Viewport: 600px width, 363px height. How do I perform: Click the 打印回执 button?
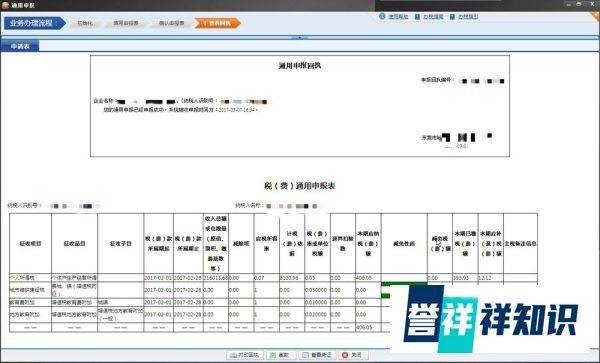pyautogui.click(x=245, y=355)
